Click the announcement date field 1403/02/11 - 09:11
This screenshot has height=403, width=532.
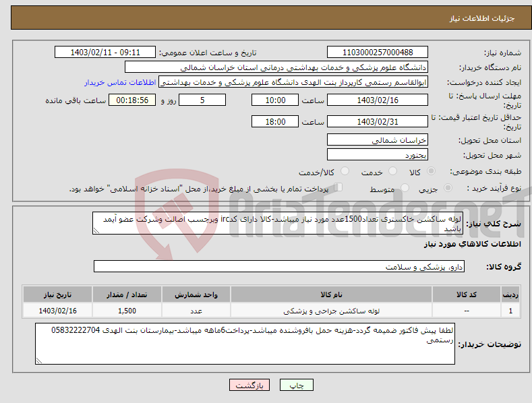(105, 53)
